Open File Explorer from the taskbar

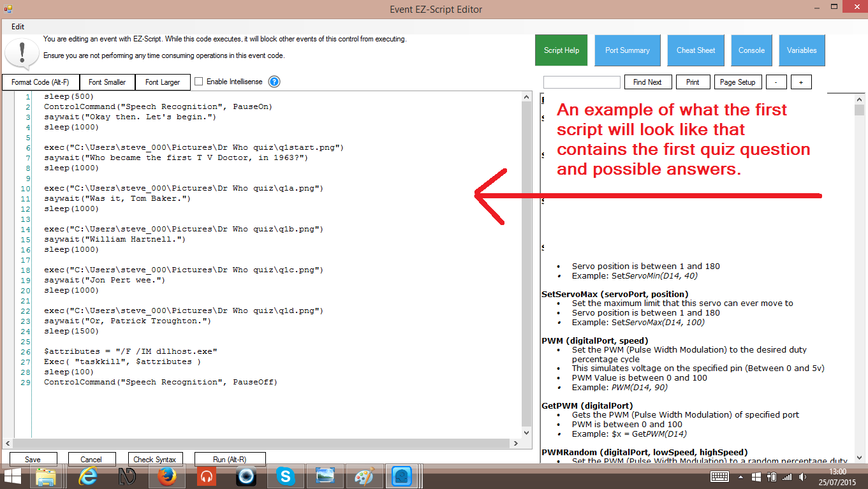point(46,476)
